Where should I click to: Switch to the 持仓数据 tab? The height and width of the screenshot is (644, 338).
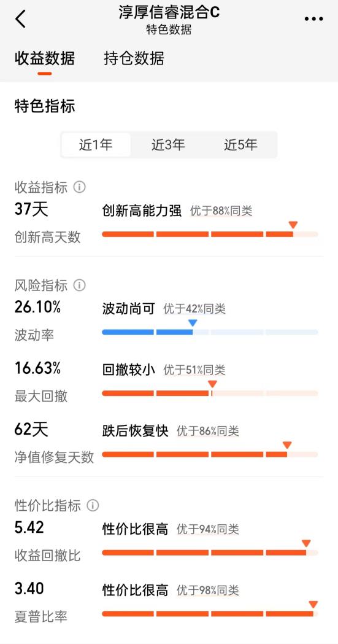[x=134, y=58]
